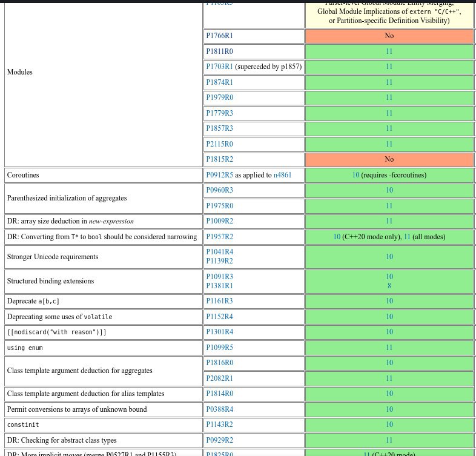
Task: Follow the P0388R4 link
Action: coord(219,409)
